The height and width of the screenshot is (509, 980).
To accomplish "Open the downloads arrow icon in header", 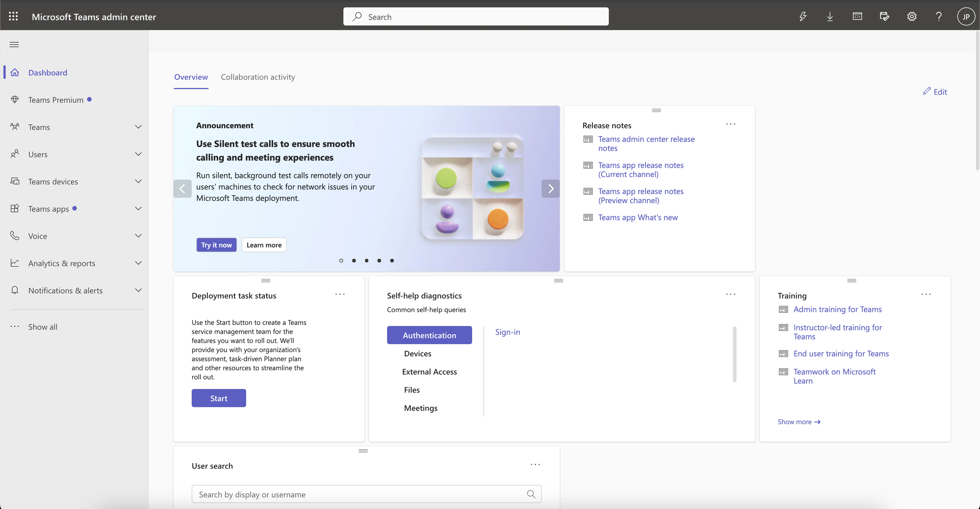I will point(830,16).
